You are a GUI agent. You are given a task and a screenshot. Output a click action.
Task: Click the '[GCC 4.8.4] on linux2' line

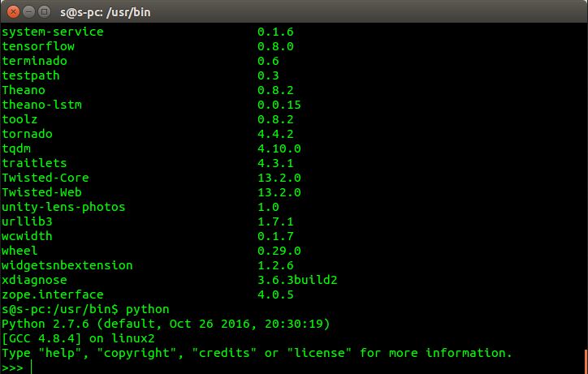pos(78,339)
